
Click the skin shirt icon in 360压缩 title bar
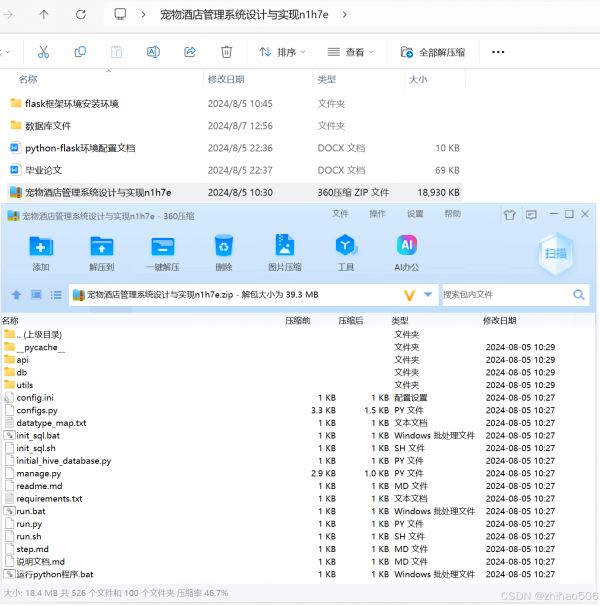(510, 214)
